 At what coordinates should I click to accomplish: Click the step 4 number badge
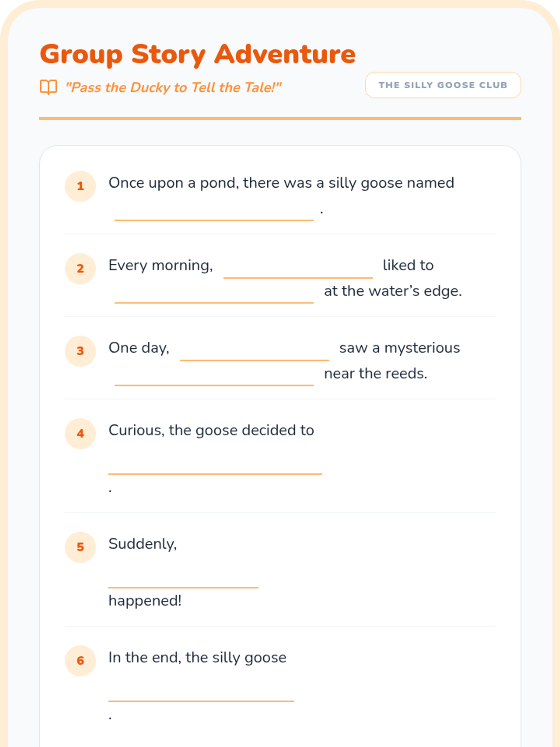coord(80,433)
